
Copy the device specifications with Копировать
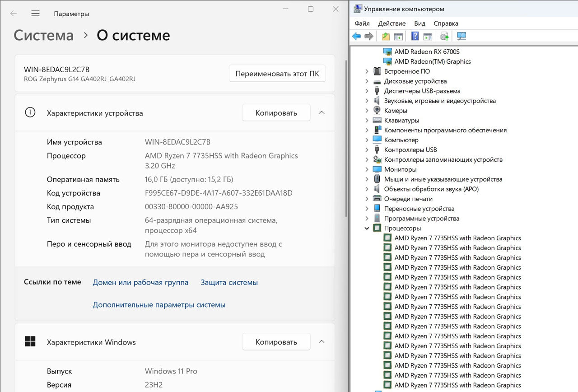pos(276,113)
